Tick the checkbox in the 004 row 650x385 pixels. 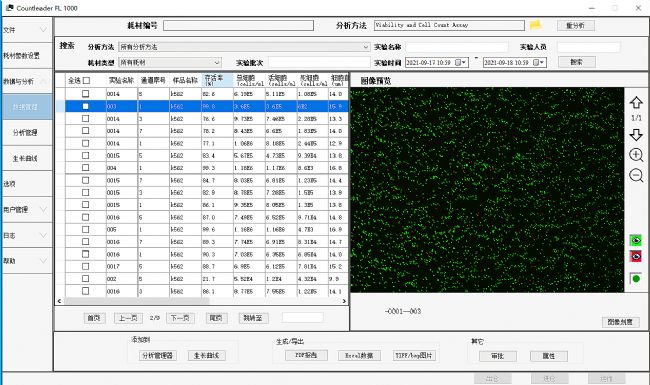pos(85,167)
